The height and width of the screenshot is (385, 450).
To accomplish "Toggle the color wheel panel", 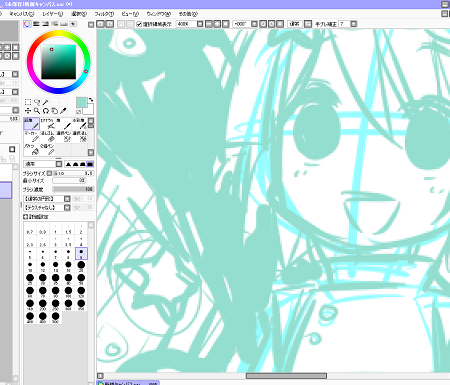I will click(x=27, y=24).
